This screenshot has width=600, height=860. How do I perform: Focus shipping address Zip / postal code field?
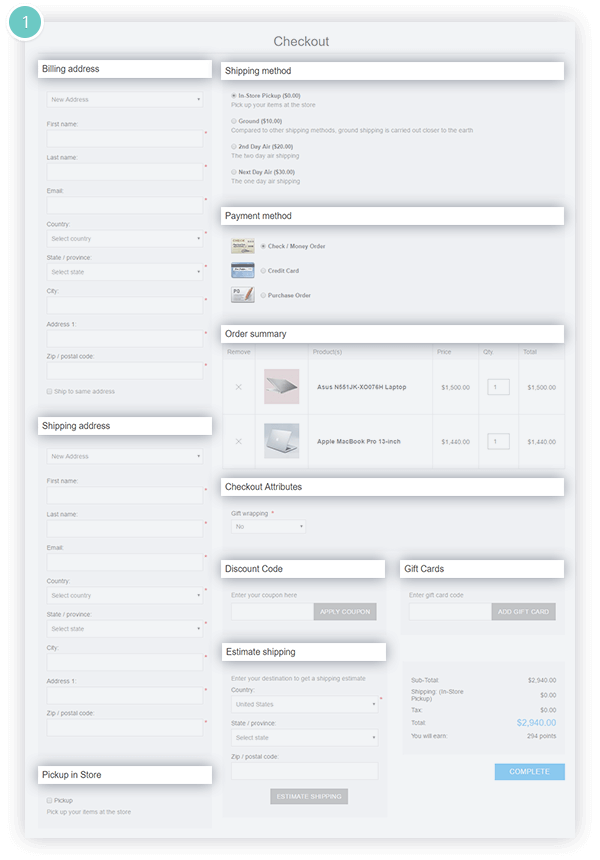[x=124, y=728]
